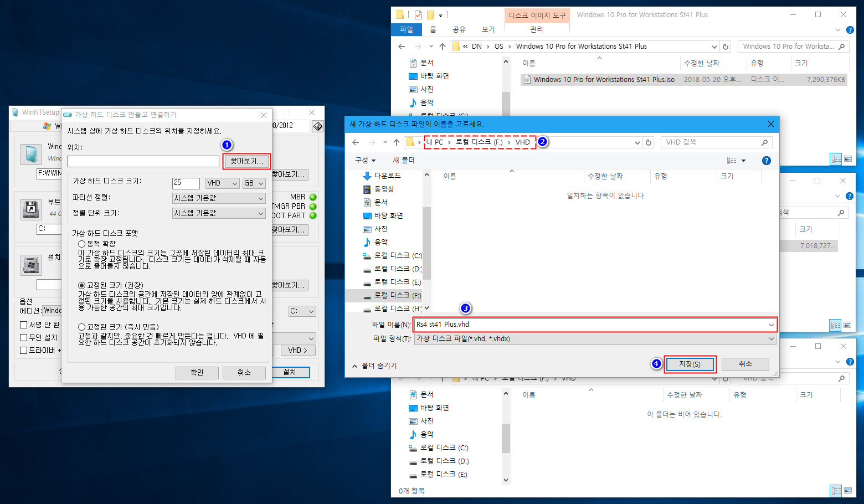Open the partition alignment dropdown

pos(219,198)
